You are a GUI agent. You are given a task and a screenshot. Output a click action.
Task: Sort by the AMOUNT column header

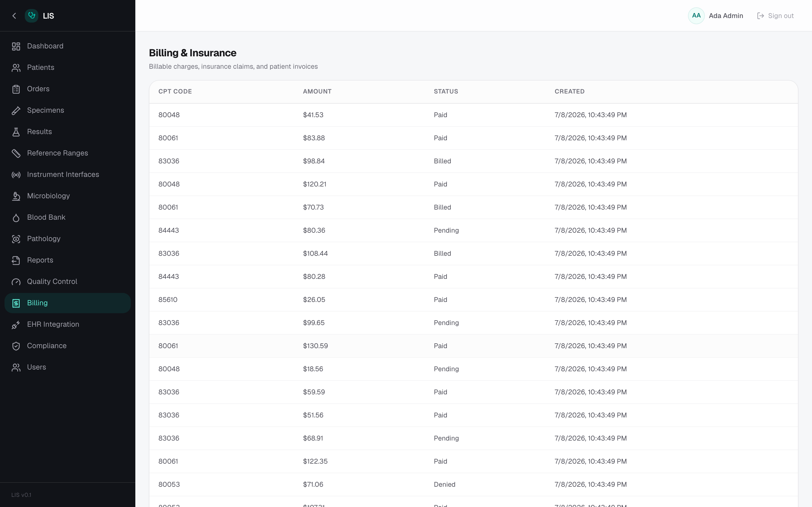[x=317, y=92]
